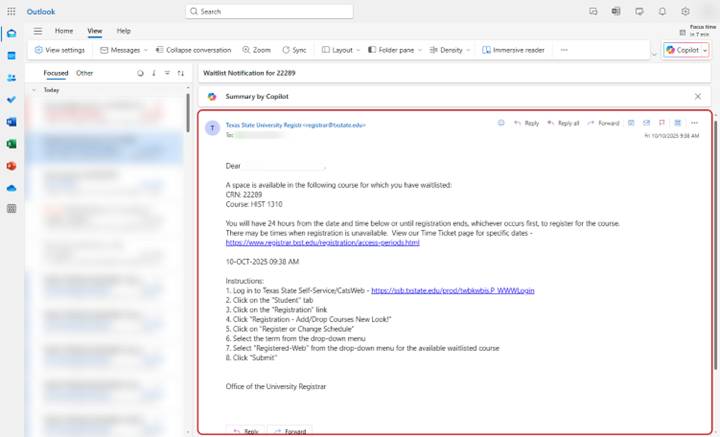720x437 pixels.
Task: Switch to the Other inbox tab
Action: (x=84, y=73)
